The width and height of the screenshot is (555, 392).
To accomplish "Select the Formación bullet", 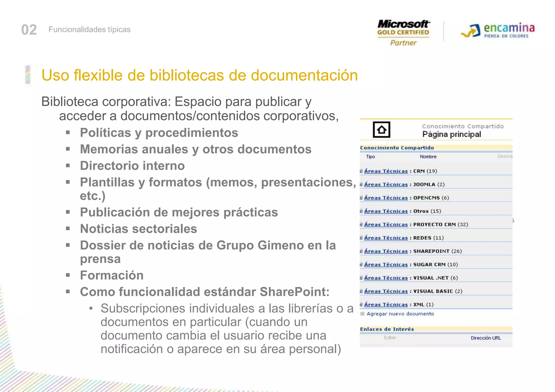I will click(112, 275).
